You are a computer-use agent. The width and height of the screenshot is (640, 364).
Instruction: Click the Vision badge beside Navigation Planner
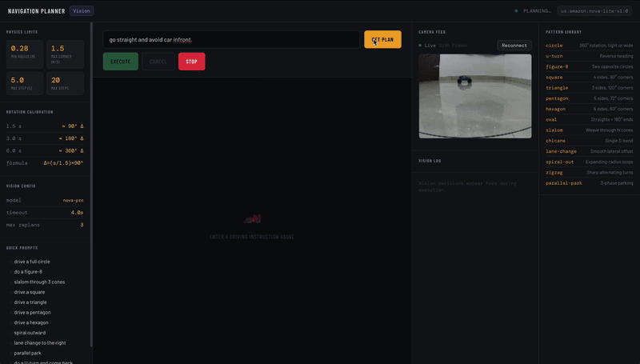(x=82, y=11)
